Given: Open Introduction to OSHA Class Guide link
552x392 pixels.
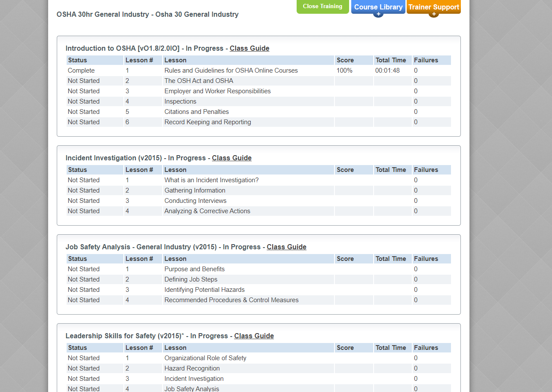Looking at the screenshot, I should tap(249, 48).
